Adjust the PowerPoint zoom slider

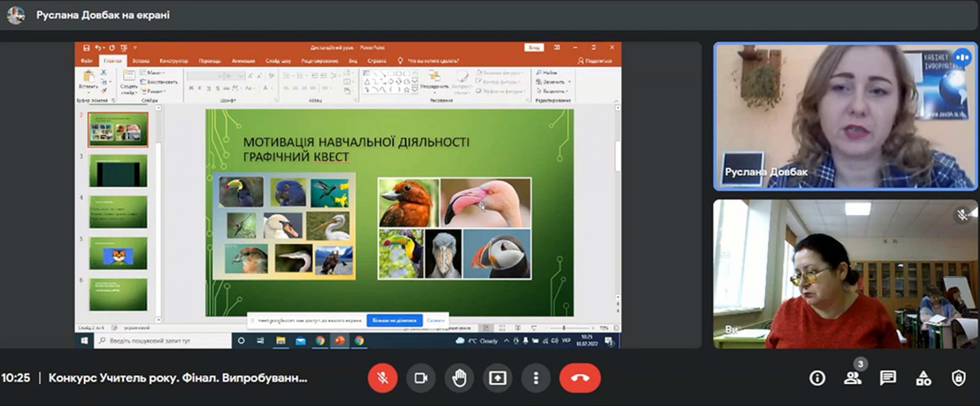coord(564,328)
